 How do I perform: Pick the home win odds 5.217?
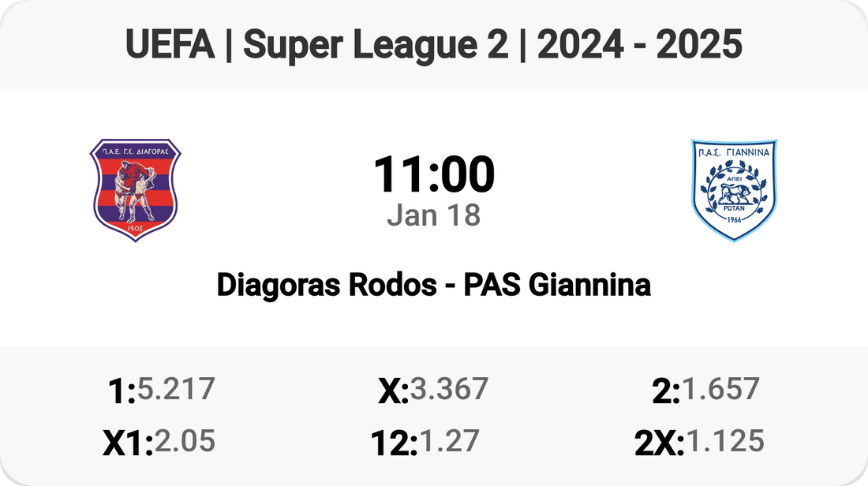(176, 389)
